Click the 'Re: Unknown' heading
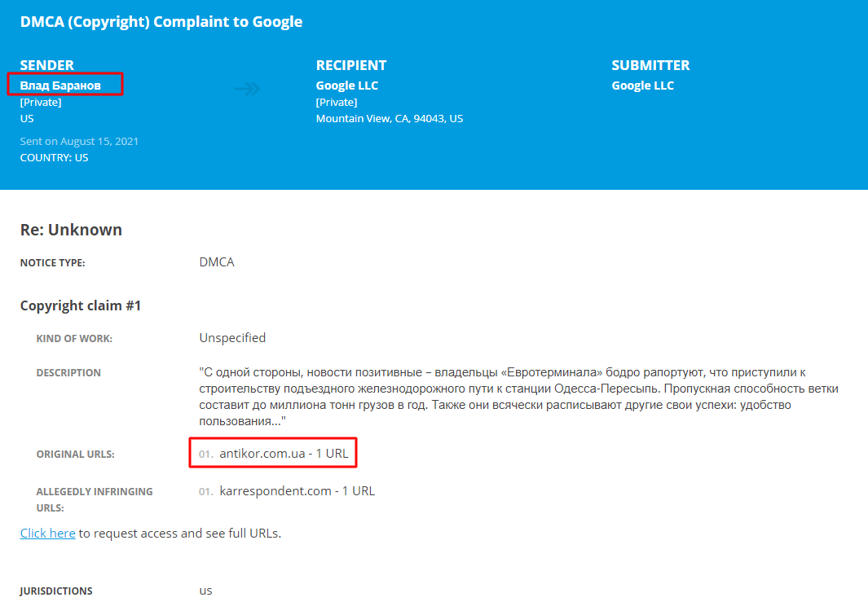The width and height of the screenshot is (868, 615). pos(71,230)
